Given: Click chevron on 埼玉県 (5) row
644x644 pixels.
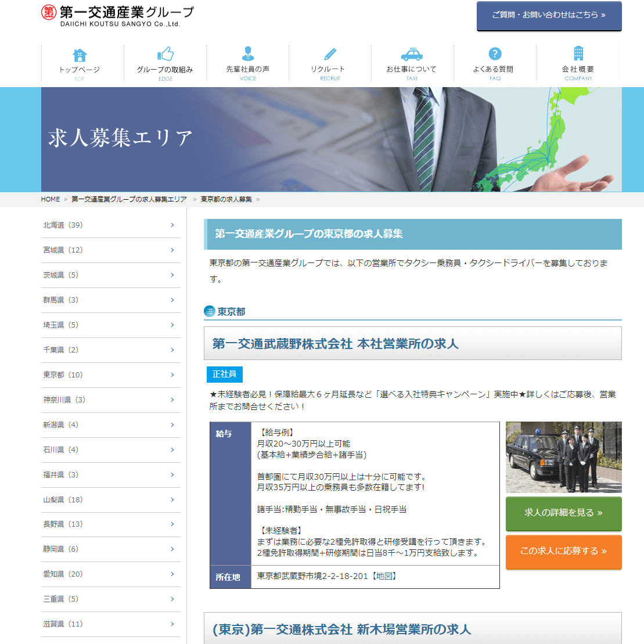Looking at the screenshot, I should pos(172,325).
